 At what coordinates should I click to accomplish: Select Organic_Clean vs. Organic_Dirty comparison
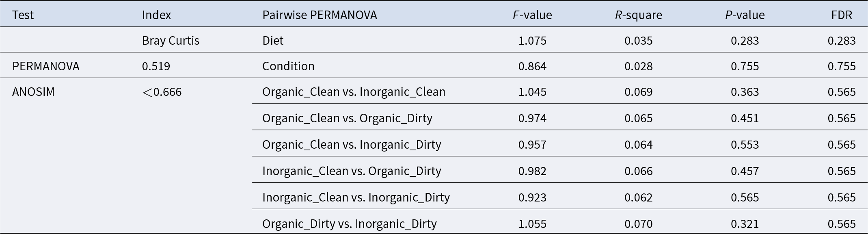pyautogui.click(x=347, y=118)
